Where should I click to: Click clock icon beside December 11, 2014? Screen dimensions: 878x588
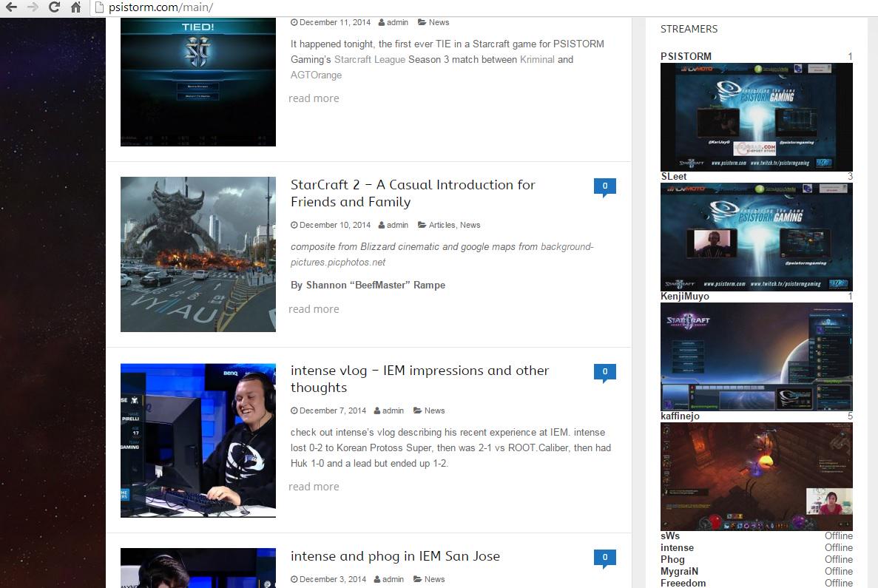[x=294, y=22]
